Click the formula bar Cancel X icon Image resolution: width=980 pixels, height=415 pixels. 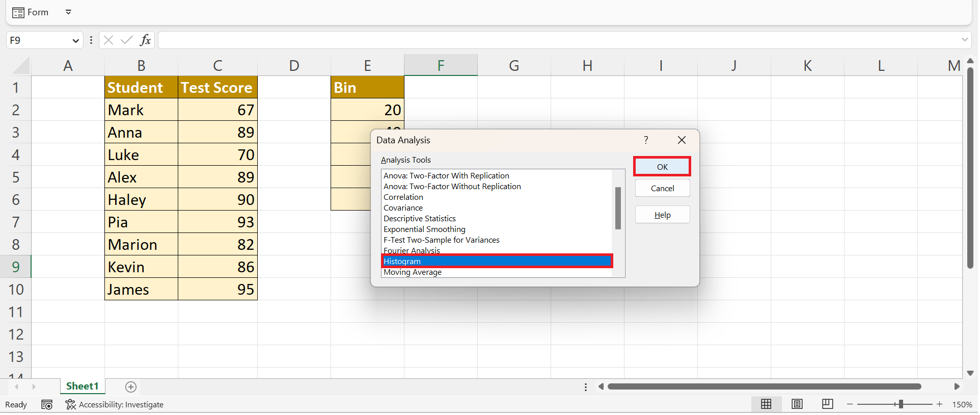click(108, 40)
